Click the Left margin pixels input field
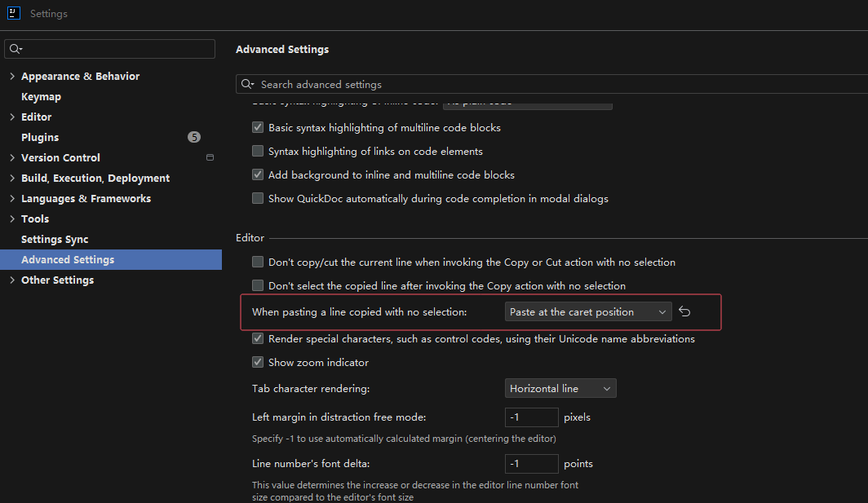Viewport: 868px width, 503px height. [x=531, y=417]
